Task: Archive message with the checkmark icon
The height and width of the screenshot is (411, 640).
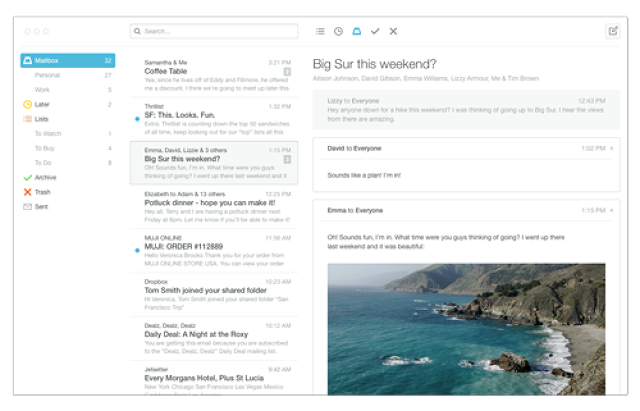Action: pos(375,31)
